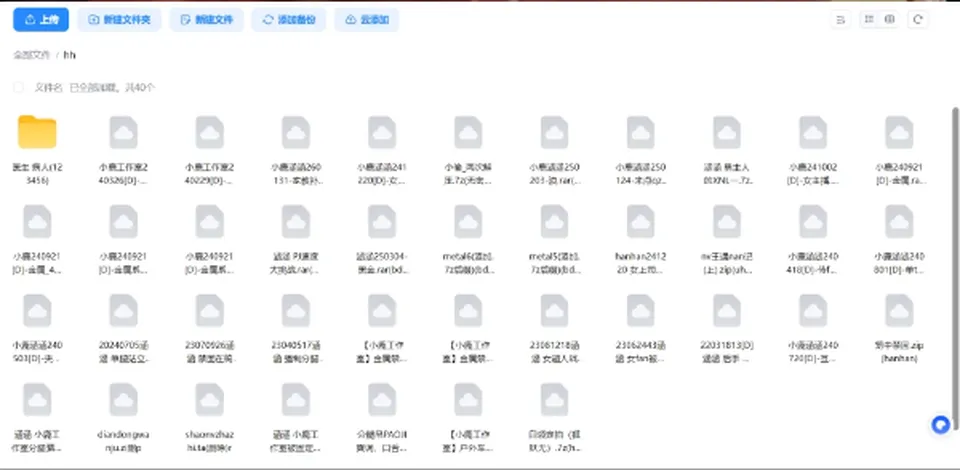Select file icon for 23061218涵涵
Image resolution: width=960 pixels, height=470 pixels.
(554, 311)
